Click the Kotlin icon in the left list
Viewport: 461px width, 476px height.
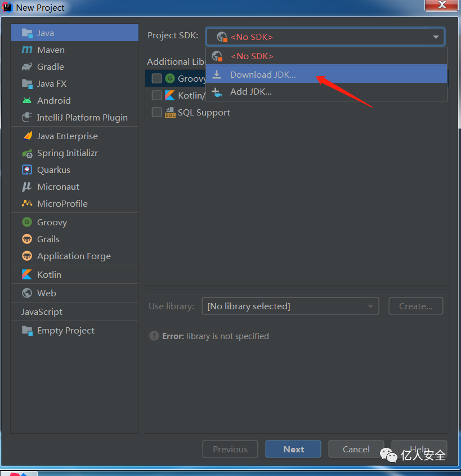(26, 275)
